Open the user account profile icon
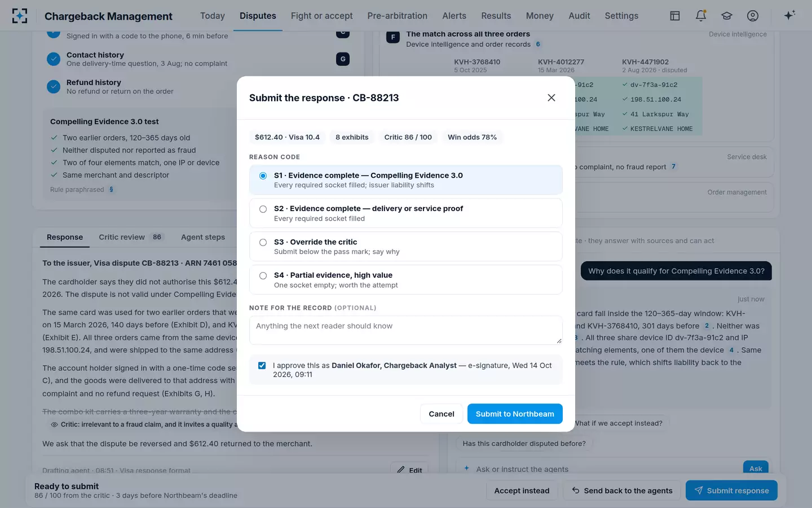 pyautogui.click(x=753, y=16)
